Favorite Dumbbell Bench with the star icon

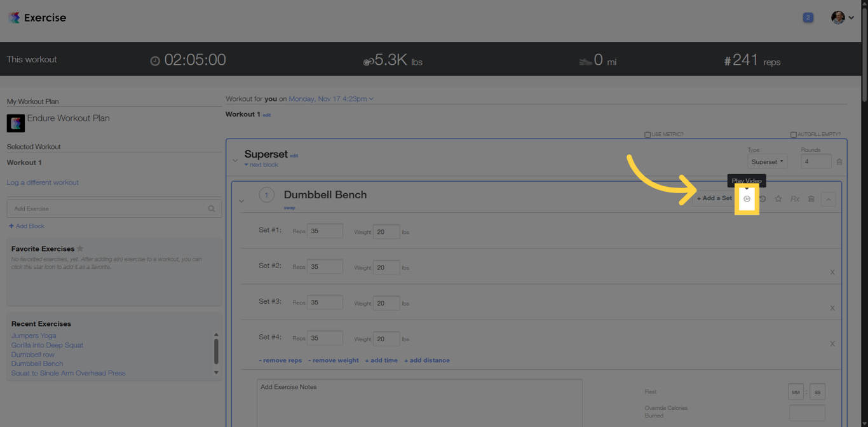[x=778, y=199]
